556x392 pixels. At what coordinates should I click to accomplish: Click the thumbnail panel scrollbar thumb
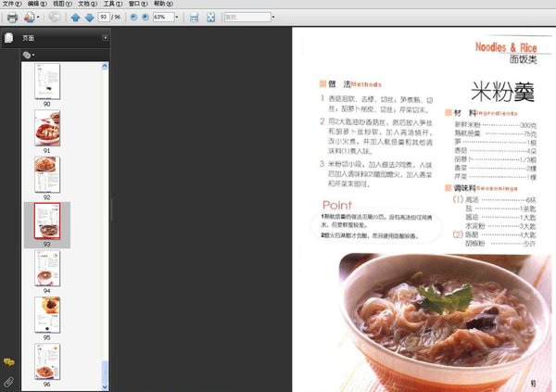point(105,372)
